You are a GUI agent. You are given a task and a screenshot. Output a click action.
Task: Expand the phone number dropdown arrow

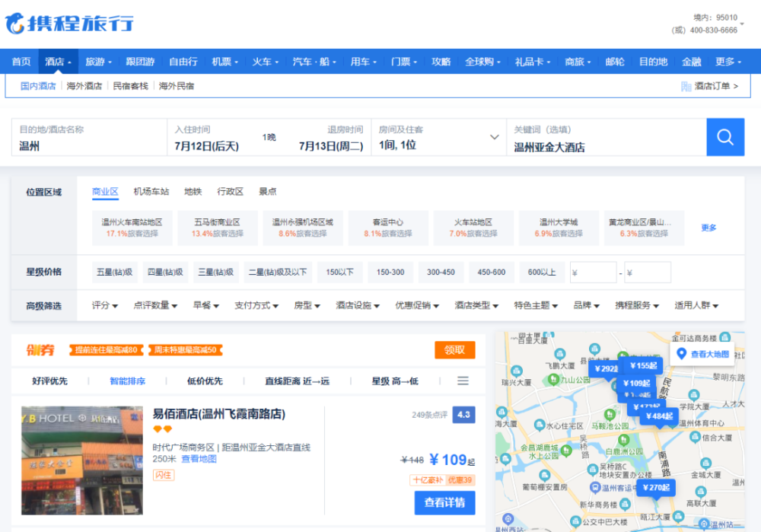741,24
